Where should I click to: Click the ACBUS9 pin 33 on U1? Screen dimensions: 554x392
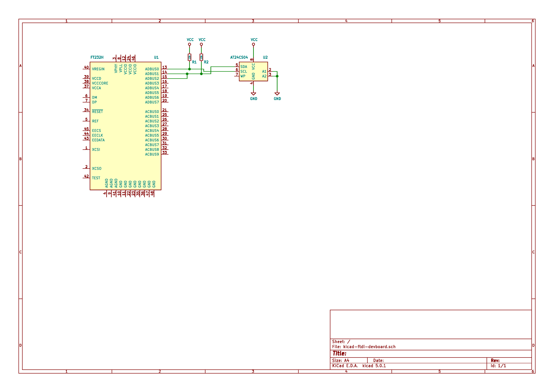[165, 154]
